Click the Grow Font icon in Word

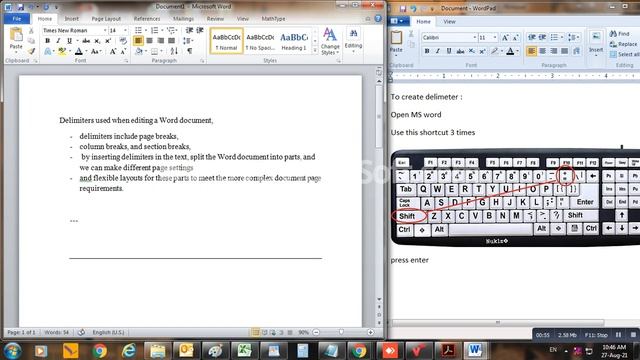pos(113,51)
